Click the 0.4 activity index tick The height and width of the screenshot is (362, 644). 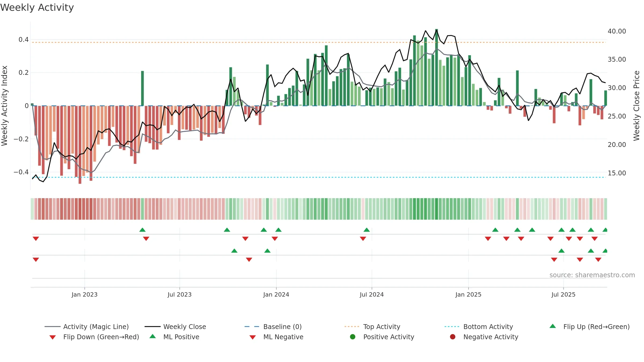click(23, 40)
